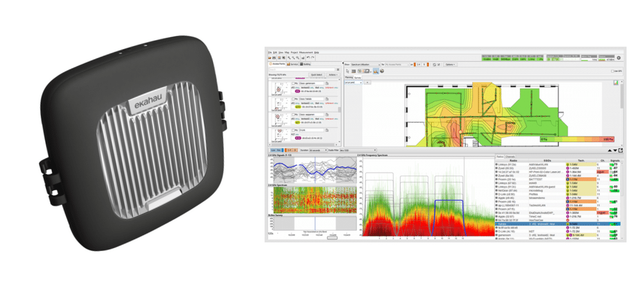This screenshot has height=285, width=644.
Task: Click the checkmark icon beside refresh
Action: click(439, 64)
